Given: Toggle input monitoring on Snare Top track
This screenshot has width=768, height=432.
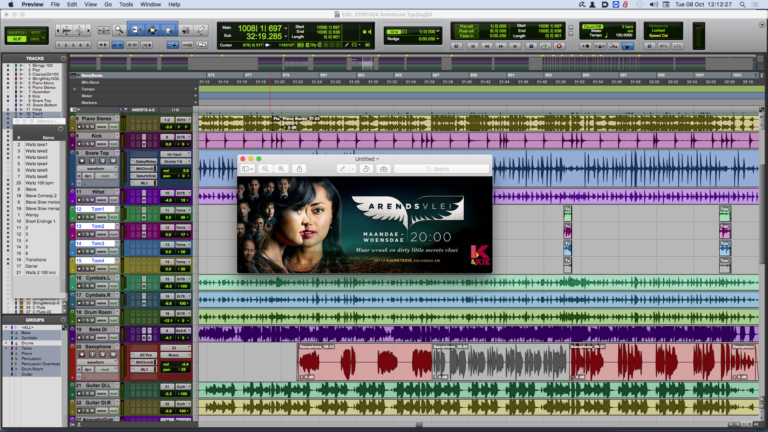Looking at the screenshot, I should (92, 161).
